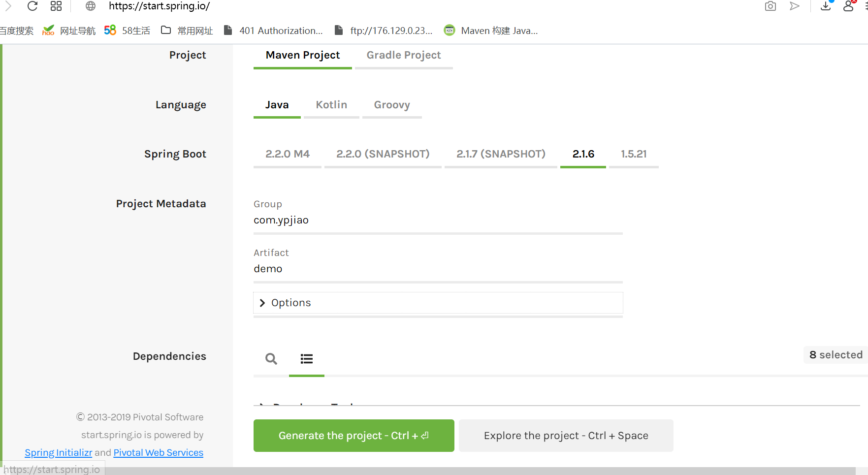This screenshot has width=868, height=475.
Task: Open the 58生活 bookmark
Action: pyautogui.click(x=127, y=31)
